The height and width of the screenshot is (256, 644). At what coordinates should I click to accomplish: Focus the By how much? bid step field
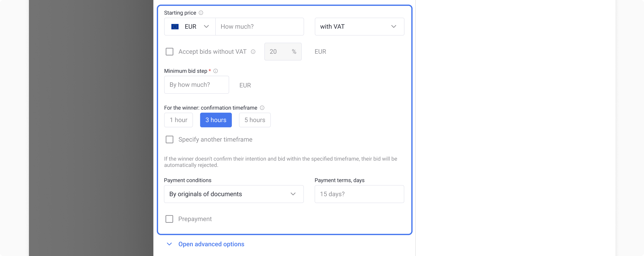click(x=196, y=85)
